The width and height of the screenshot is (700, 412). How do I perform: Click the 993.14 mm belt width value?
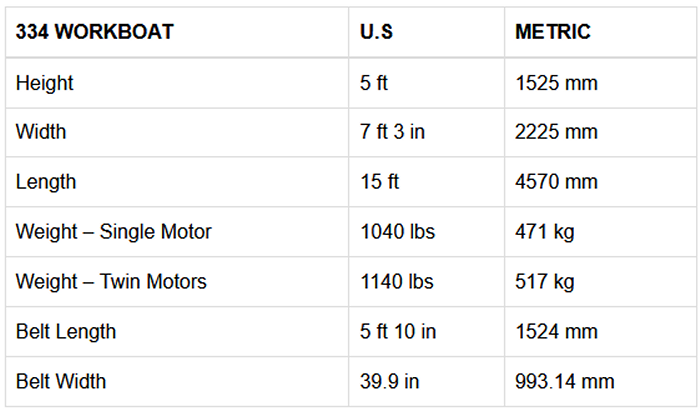[565, 381]
